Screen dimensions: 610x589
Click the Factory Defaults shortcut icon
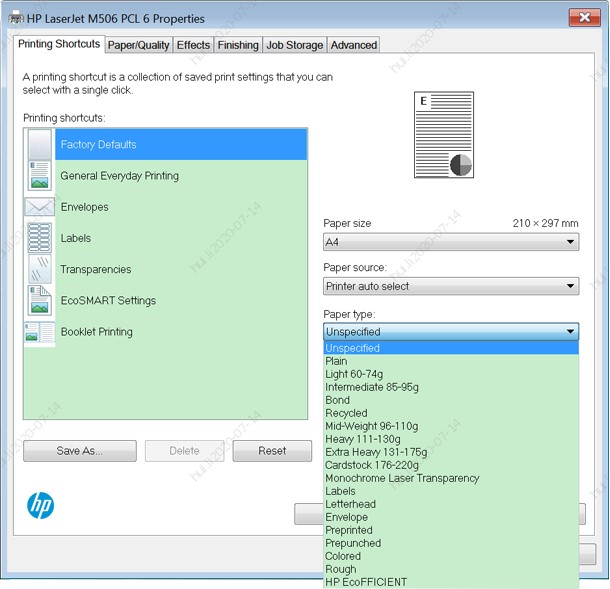[40, 144]
